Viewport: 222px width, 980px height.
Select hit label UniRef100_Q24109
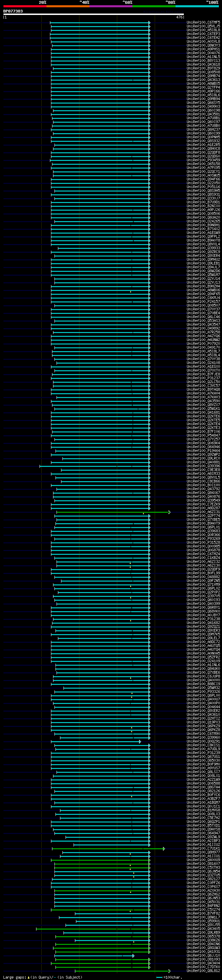tap(203, 661)
